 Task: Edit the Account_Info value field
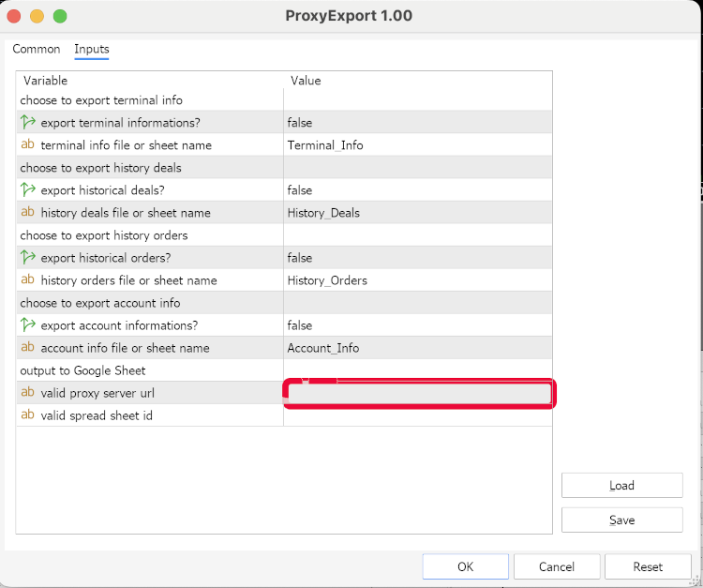click(x=417, y=348)
